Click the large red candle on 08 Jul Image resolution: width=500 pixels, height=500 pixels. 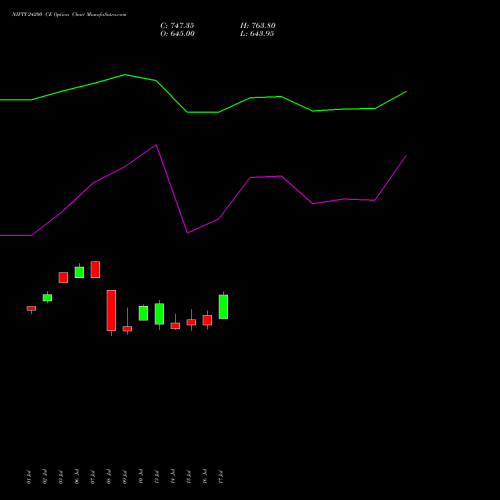point(111,310)
